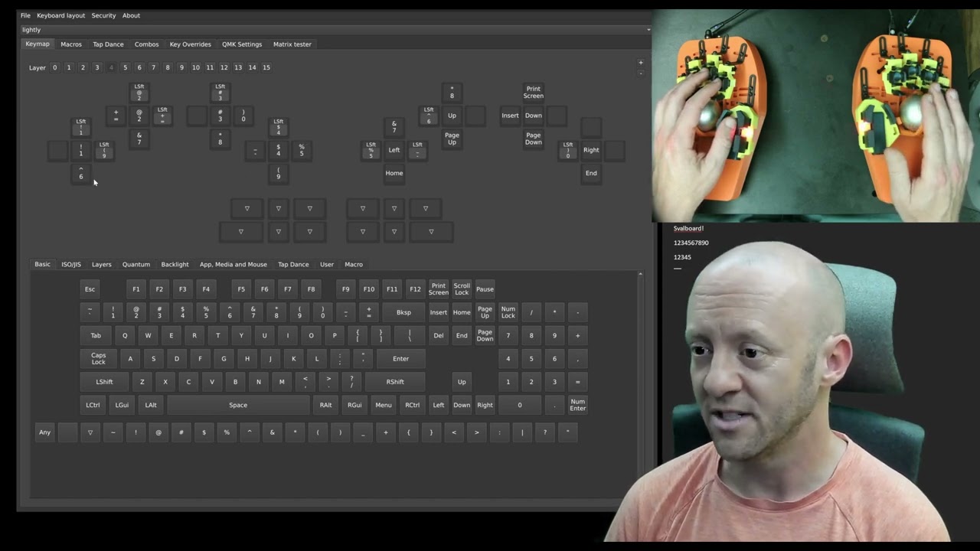The height and width of the screenshot is (551, 980).
Task: Select the Right arrow key in keymap layout
Action: click(x=591, y=150)
